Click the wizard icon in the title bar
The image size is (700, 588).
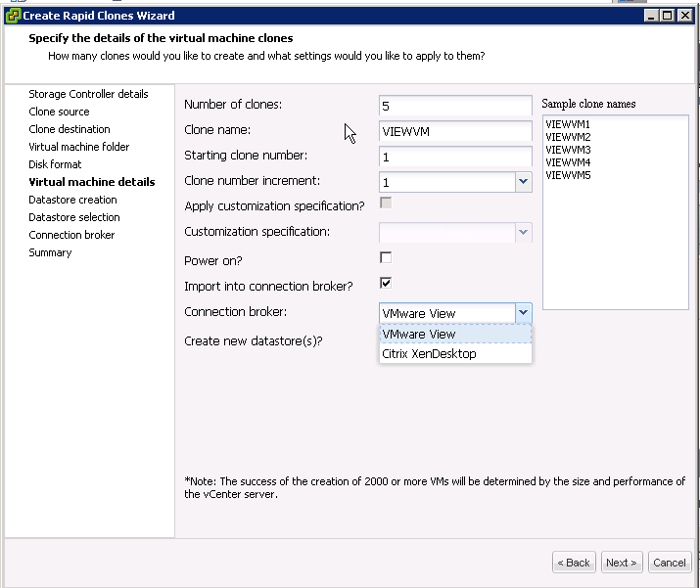pos(13,15)
